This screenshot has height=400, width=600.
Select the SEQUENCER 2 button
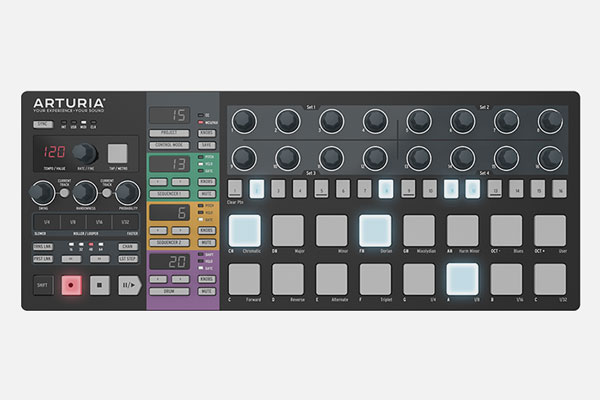click(x=169, y=243)
